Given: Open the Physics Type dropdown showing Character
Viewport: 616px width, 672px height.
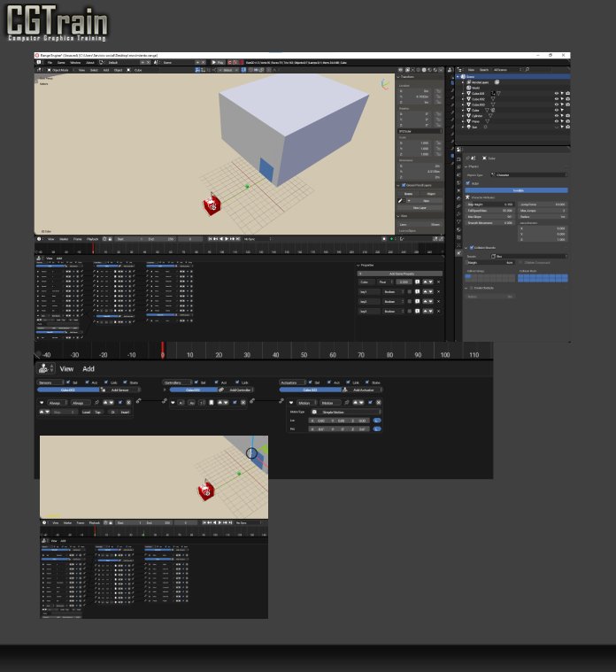Looking at the screenshot, I should coord(529,175).
